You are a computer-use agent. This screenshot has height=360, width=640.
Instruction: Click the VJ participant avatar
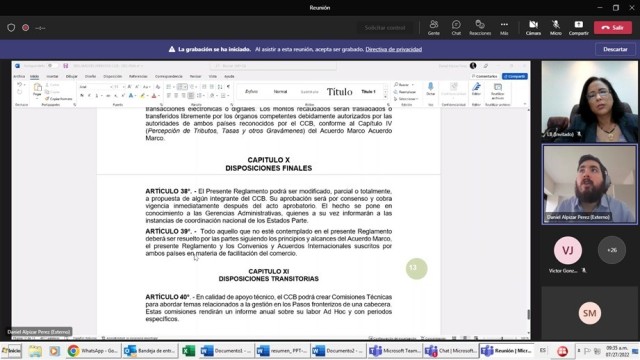(x=568, y=250)
